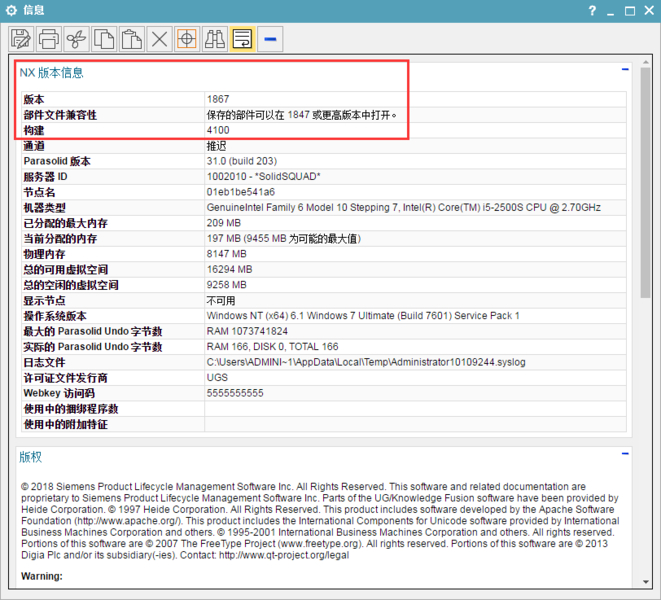Click the NX 版本信息 heading
The image size is (661, 600).
tap(51, 73)
